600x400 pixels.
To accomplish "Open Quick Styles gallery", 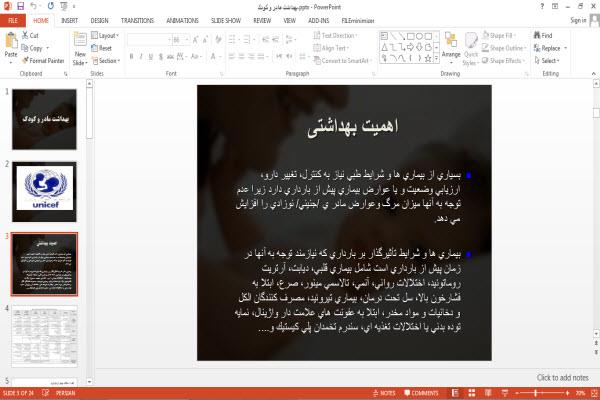I will tap(471, 49).
